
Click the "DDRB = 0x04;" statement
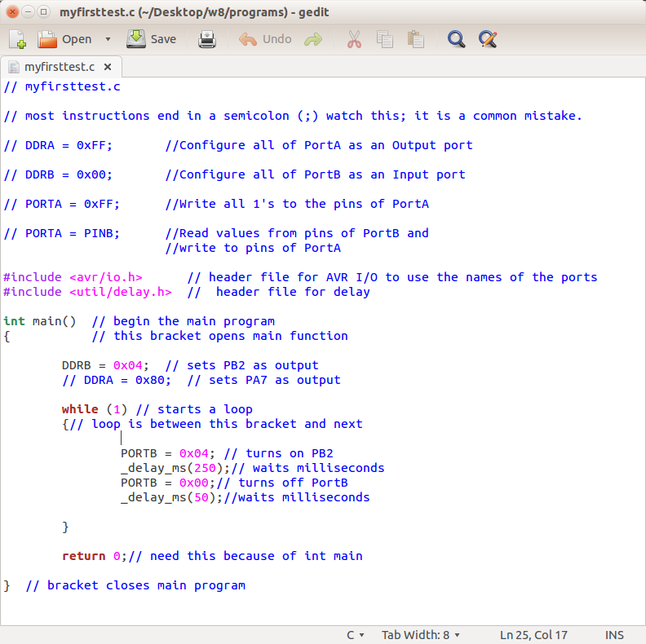(105, 365)
